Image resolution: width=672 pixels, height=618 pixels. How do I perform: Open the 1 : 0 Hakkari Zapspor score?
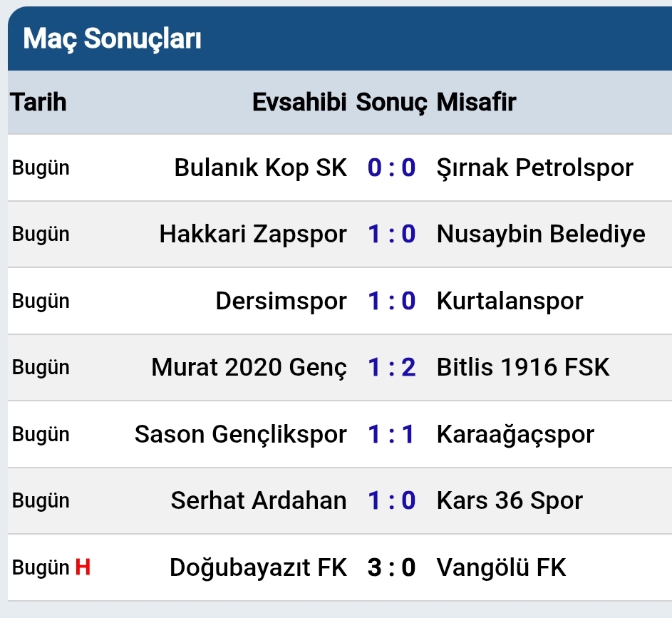point(391,234)
